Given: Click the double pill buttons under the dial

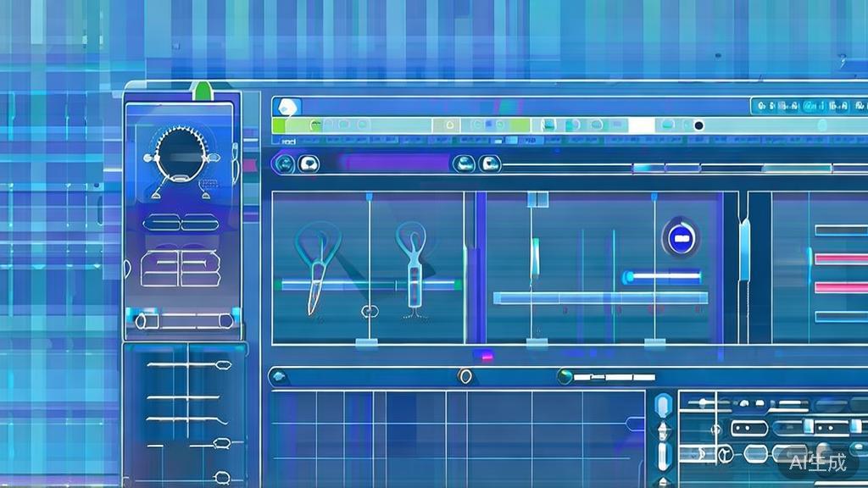Looking at the screenshot, I should [x=181, y=225].
